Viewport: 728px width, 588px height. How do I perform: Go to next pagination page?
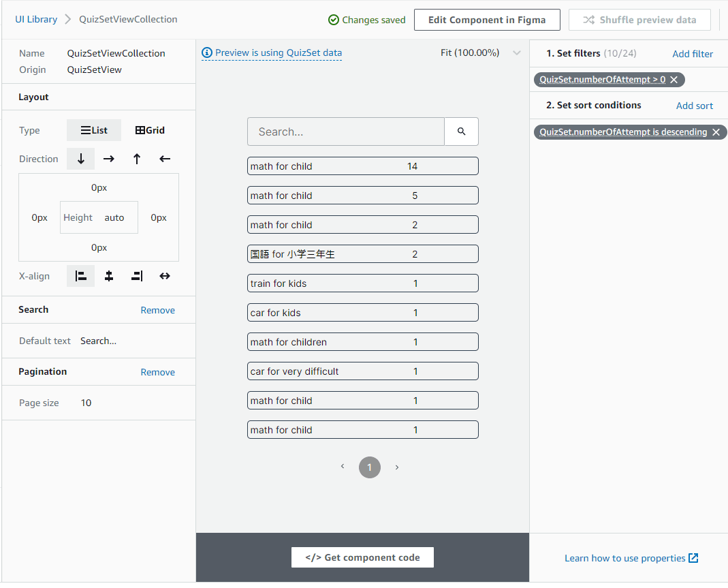(397, 467)
